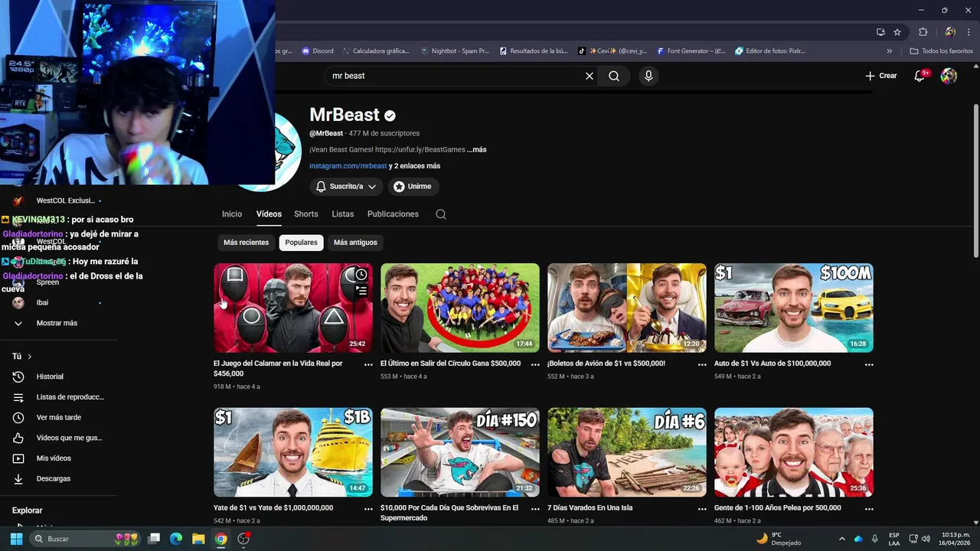
Task: Click the Unirme membership button
Action: [x=413, y=187]
